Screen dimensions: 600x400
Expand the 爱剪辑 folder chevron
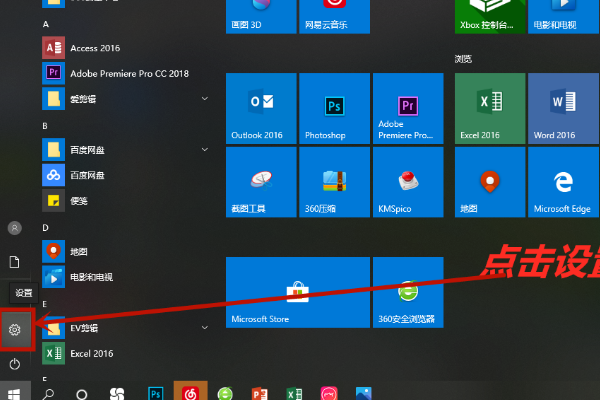pos(205,99)
